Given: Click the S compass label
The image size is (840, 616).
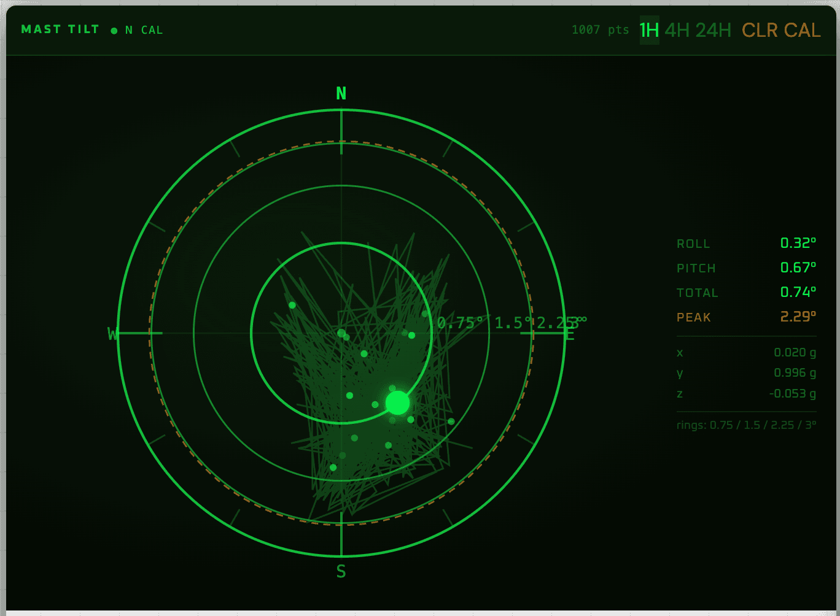Looking at the screenshot, I should click(x=341, y=572).
